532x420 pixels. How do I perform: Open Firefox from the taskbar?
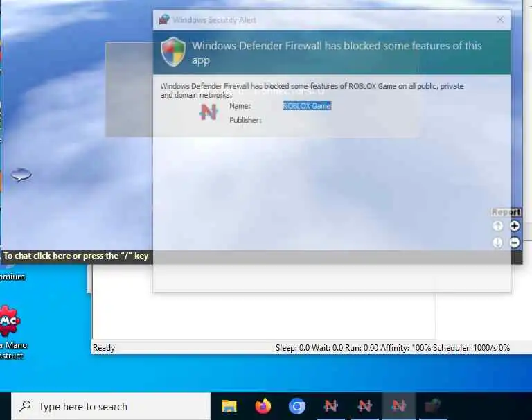pyautogui.click(x=263, y=406)
